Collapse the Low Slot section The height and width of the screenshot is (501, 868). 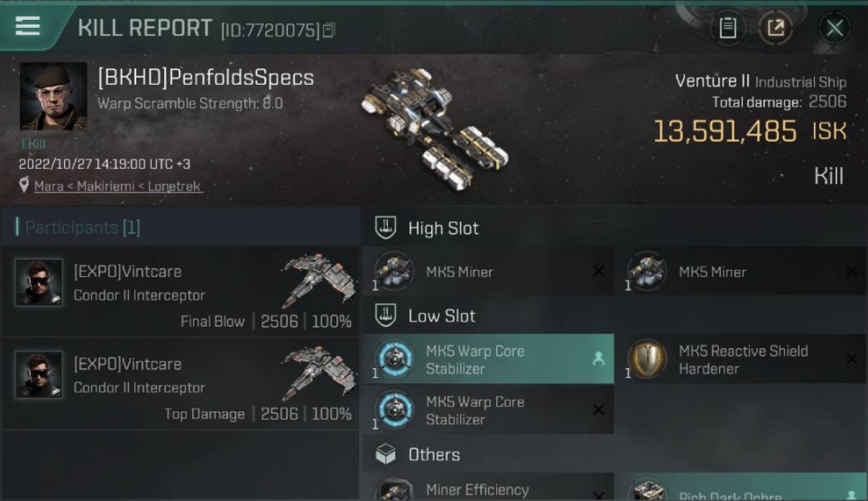pos(614,315)
